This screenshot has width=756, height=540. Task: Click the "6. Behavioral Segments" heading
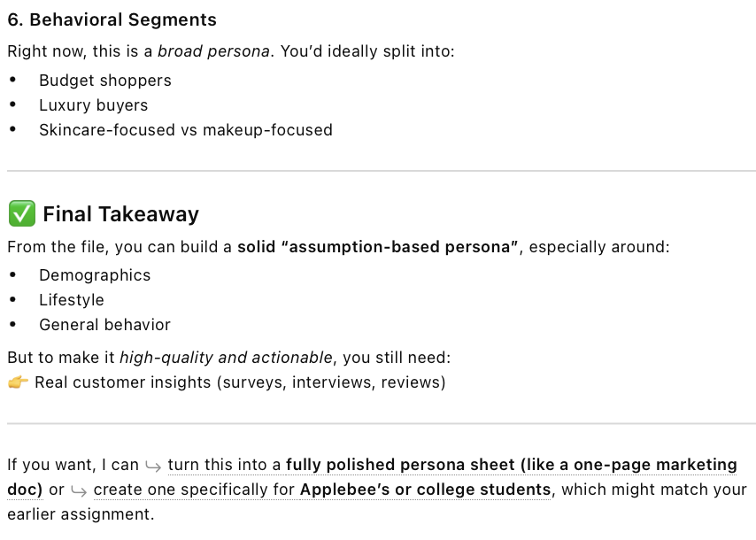[112, 19]
